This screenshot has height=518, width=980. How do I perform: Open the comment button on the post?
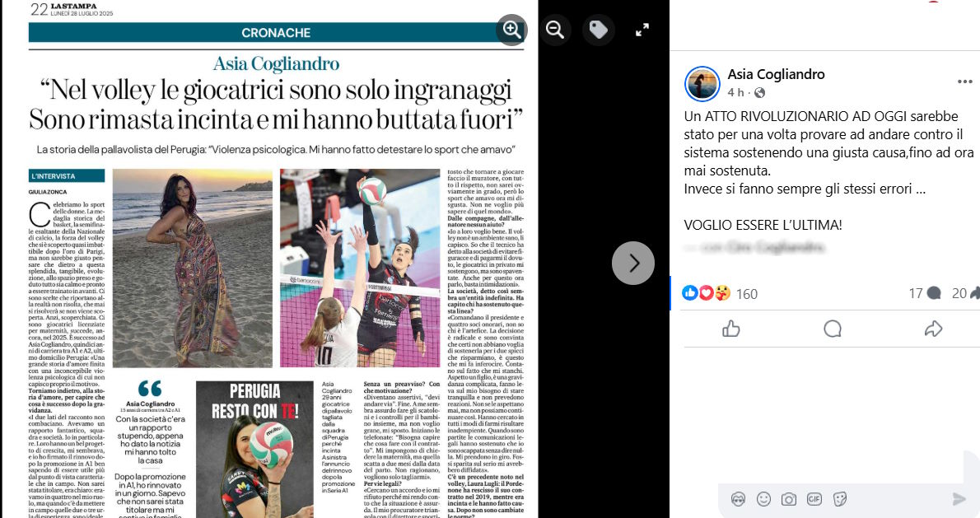832,329
